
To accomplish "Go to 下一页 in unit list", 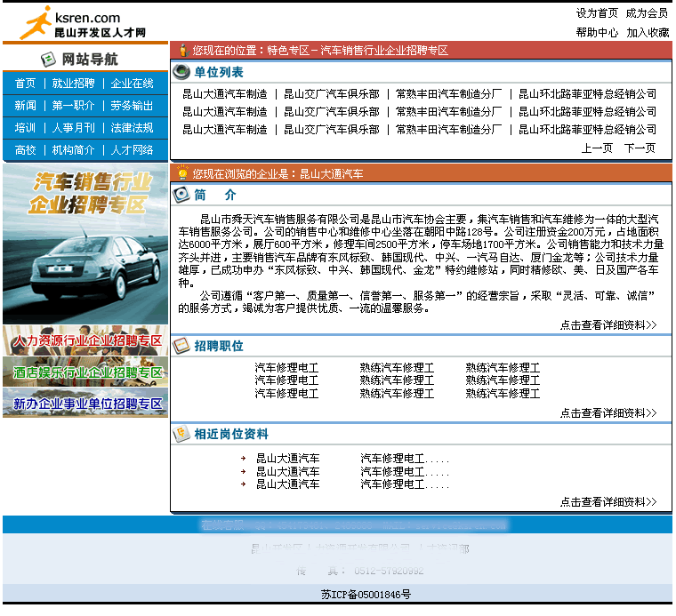I will 640,148.
